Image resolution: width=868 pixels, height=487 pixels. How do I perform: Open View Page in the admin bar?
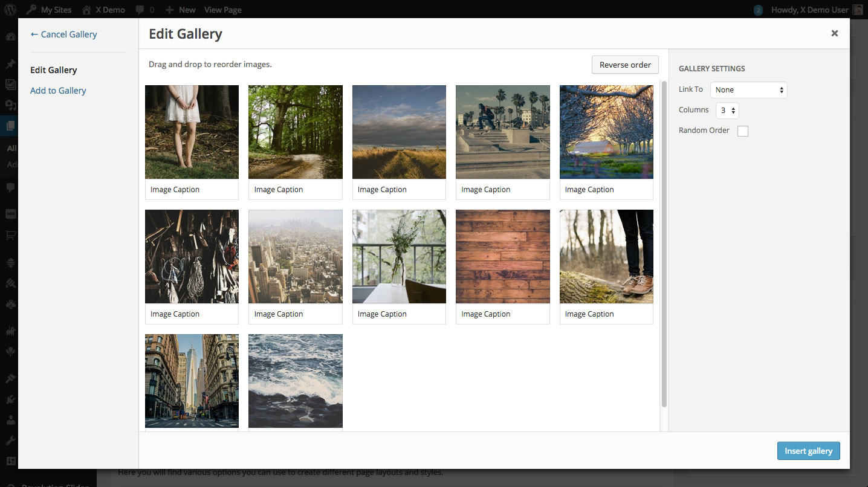[x=222, y=10]
